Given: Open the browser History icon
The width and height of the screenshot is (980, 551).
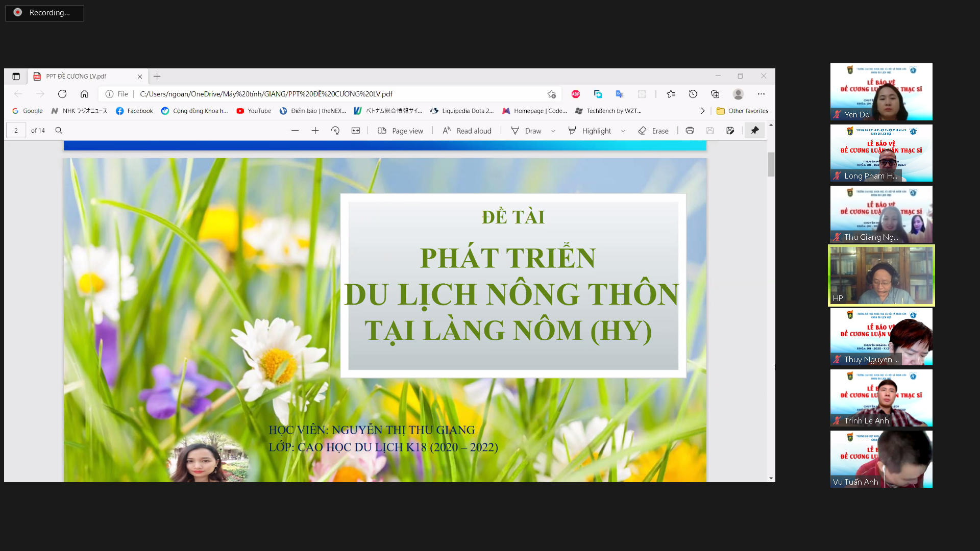Looking at the screenshot, I should coord(693,94).
